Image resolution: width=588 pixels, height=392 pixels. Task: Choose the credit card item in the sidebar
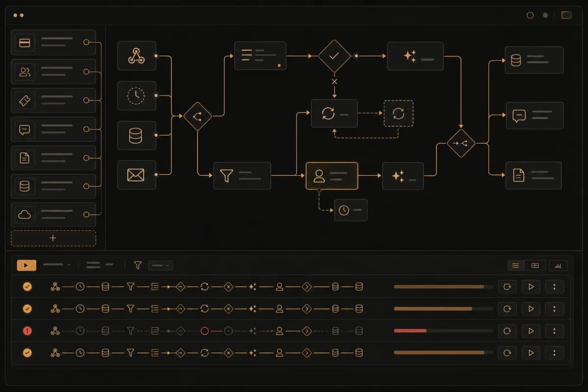(x=53, y=43)
